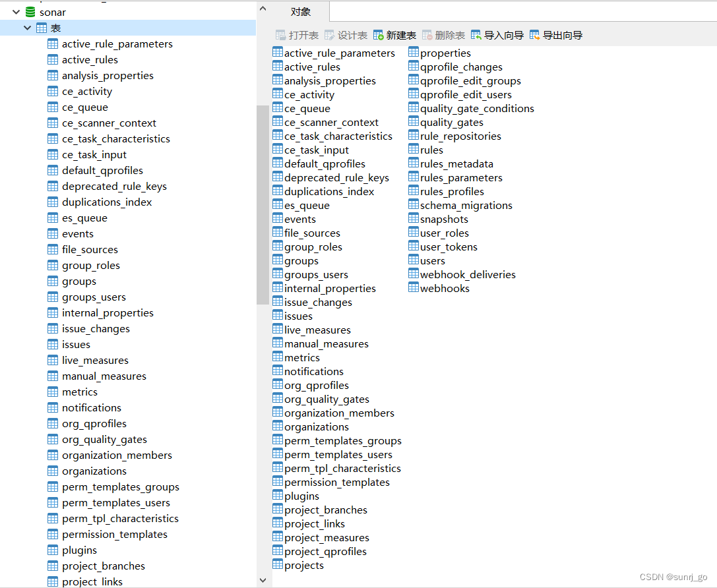Select analysis_properties in the tree

coord(108,76)
